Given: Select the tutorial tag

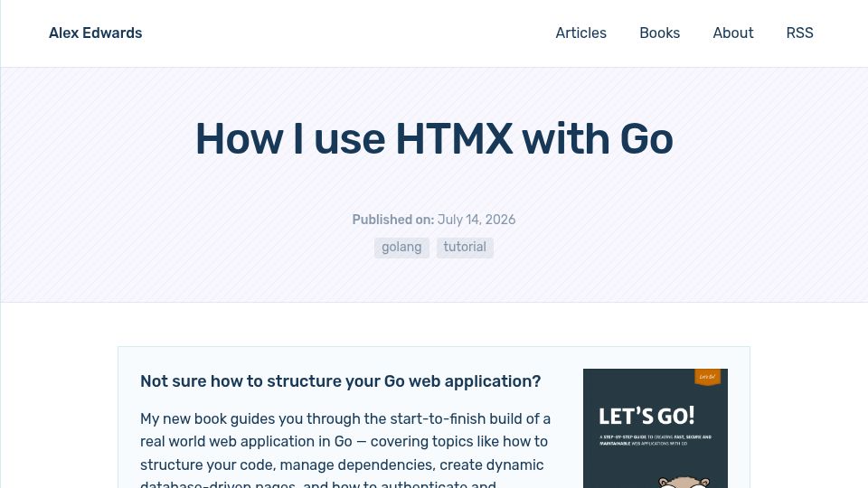Looking at the screenshot, I should pos(465,248).
